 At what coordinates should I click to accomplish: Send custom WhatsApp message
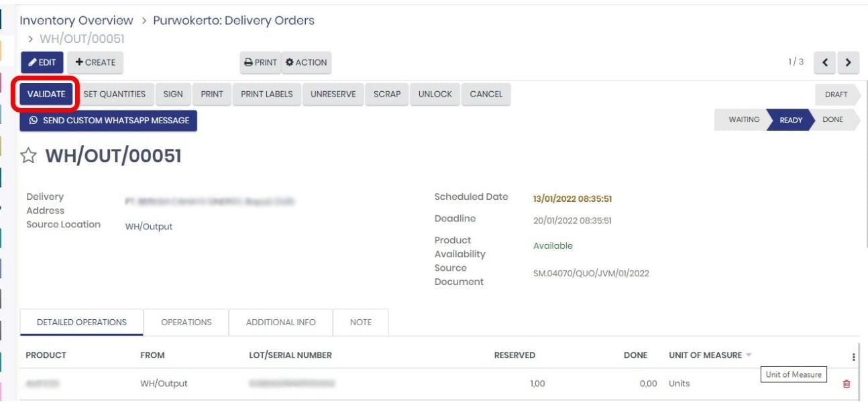pyautogui.click(x=109, y=121)
